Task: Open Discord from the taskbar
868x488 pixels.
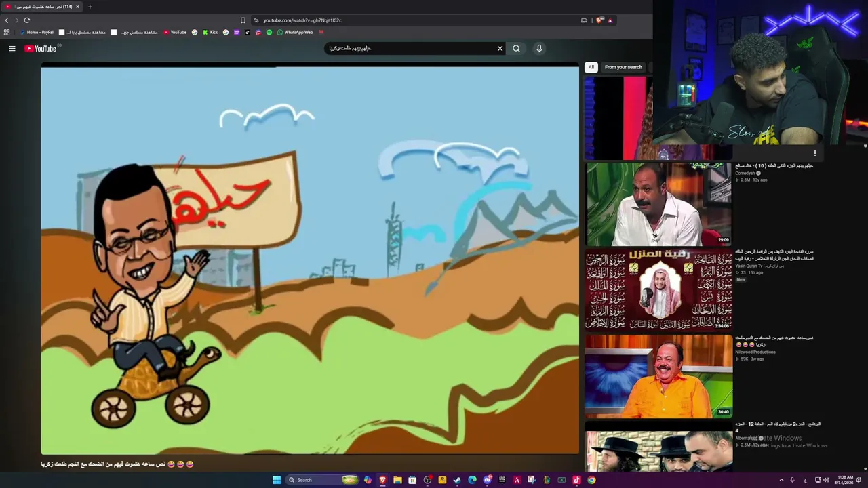Action: tap(487, 480)
